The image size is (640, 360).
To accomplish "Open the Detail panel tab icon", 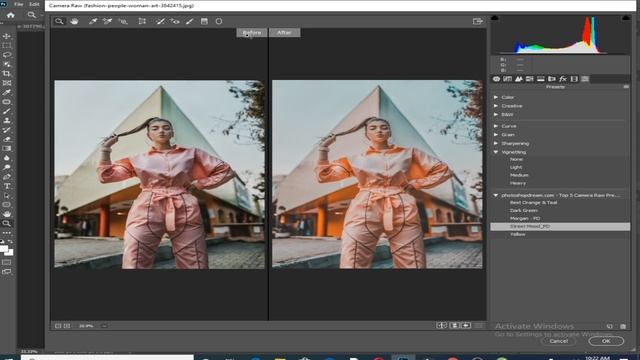I will tap(518, 79).
